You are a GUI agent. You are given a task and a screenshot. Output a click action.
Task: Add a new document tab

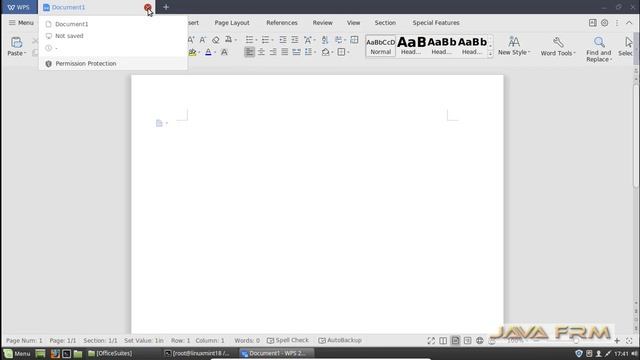[166, 7]
